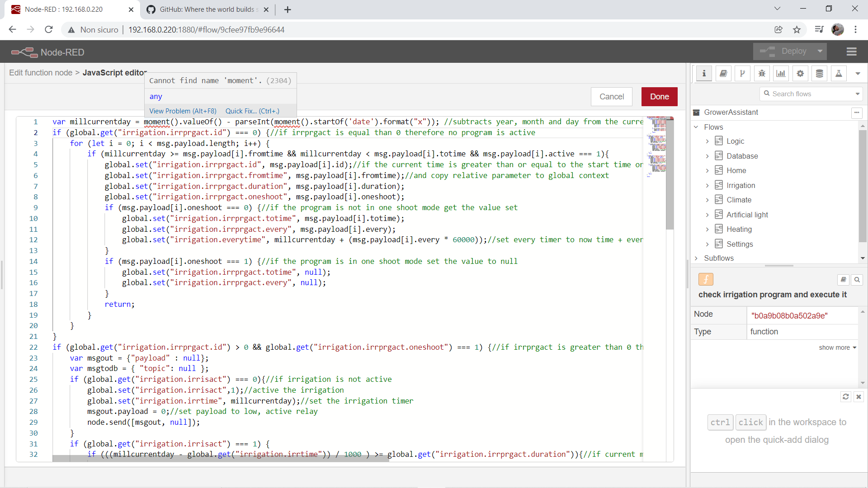Click the editor horizontal scrollbar thumb
This screenshot has height=488, width=868.
tap(221, 458)
